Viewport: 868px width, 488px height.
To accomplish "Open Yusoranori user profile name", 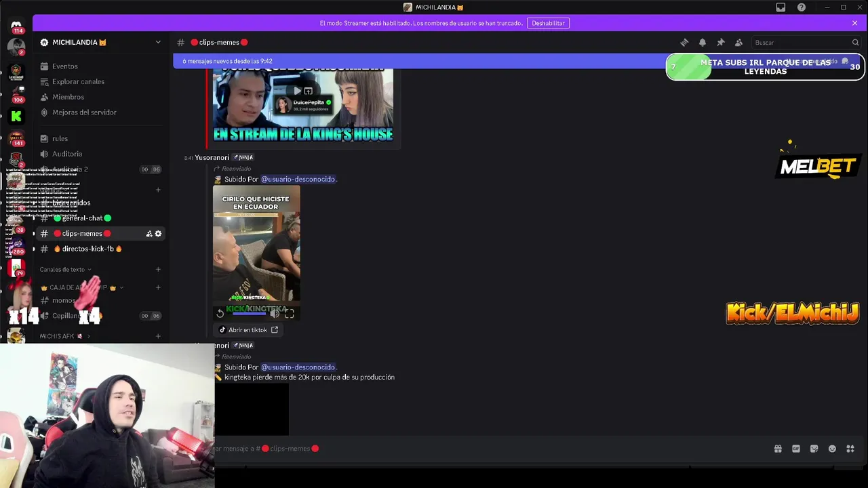I will pos(212,158).
